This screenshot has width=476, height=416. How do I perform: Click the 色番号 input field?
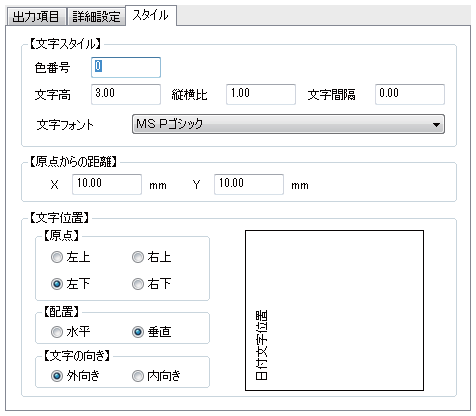pos(126,67)
